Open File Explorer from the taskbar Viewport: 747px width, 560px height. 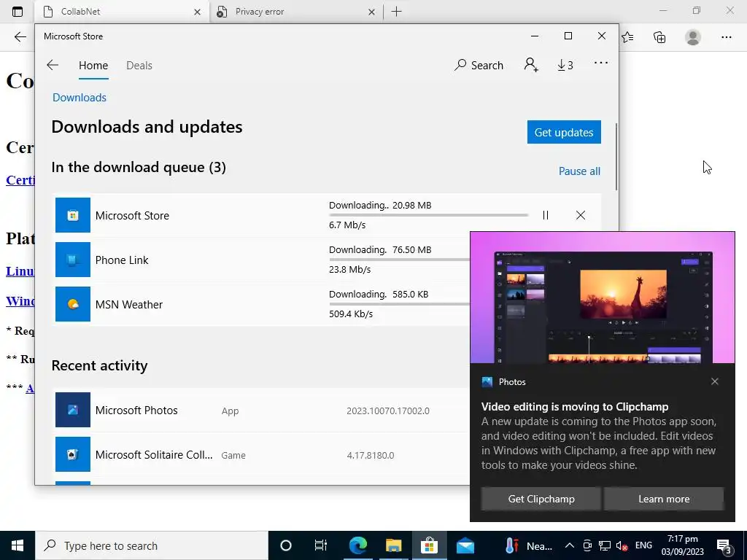click(x=393, y=545)
